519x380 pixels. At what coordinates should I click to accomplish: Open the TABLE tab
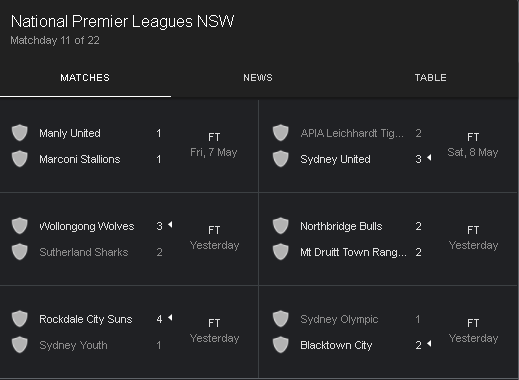coord(431,78)
